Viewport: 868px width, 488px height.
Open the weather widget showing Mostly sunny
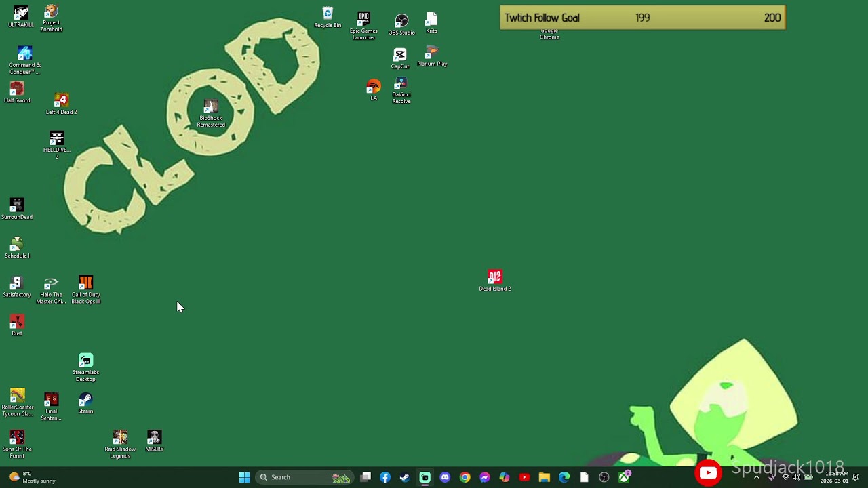coord(32,477)
